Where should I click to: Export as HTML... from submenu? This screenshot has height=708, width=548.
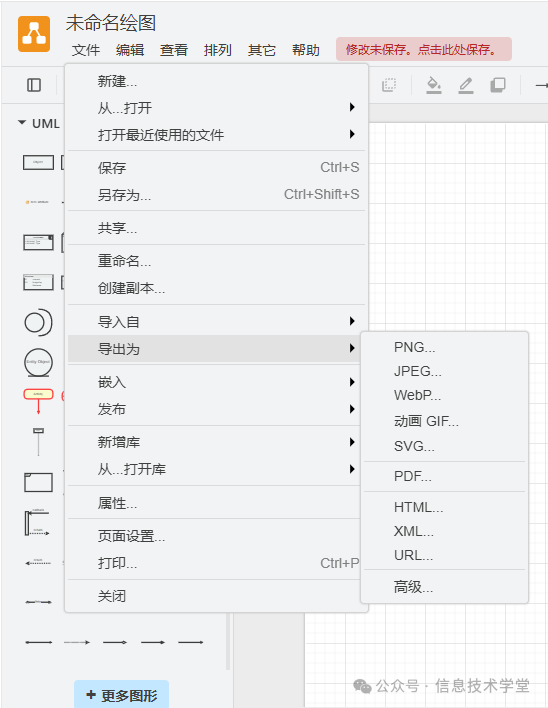[x=445, y=507]
